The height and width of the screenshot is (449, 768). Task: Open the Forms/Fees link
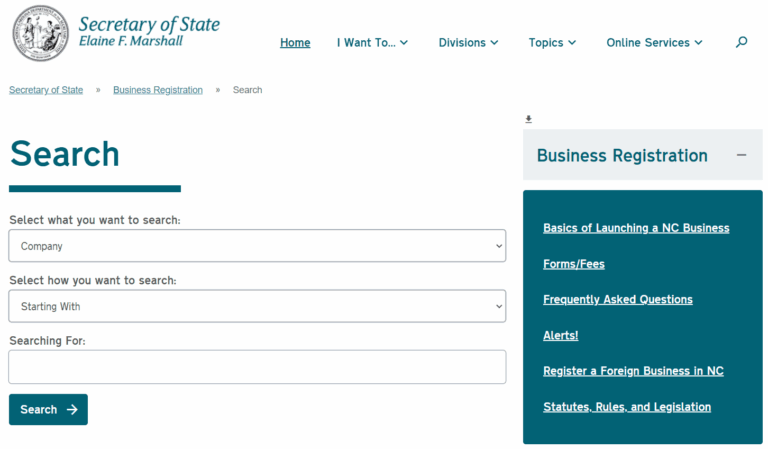click(573, 264)
